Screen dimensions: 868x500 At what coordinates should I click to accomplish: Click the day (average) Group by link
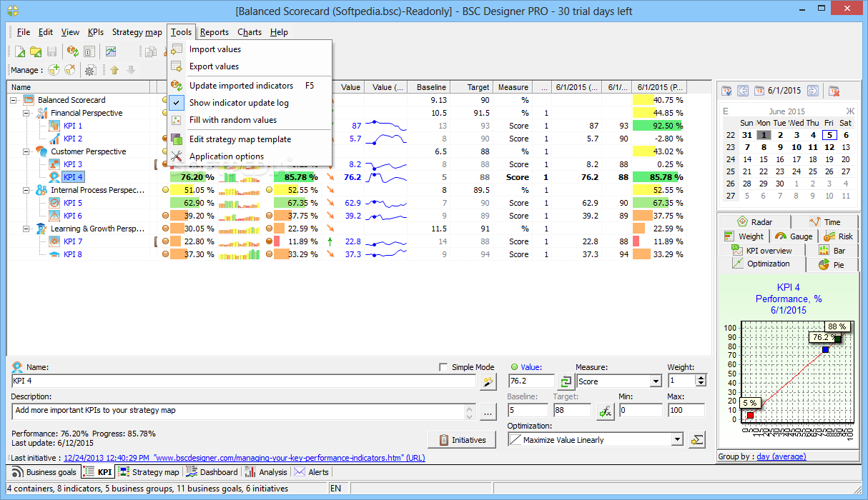781,456
